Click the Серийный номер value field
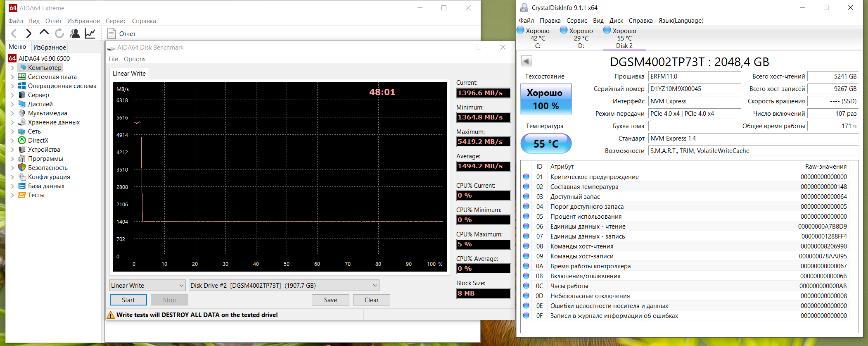Viewport: 868px width, 346px height. 695,89
